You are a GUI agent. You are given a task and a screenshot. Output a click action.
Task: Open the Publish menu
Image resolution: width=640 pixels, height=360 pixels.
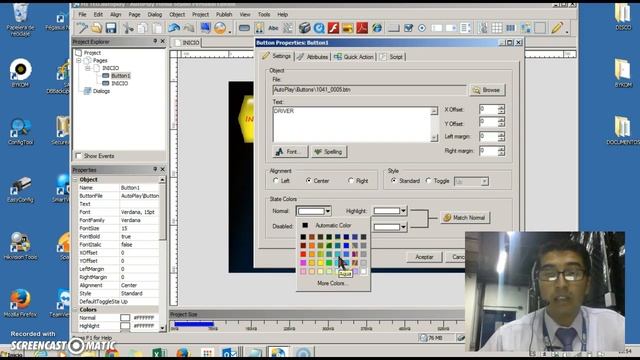(224, 14)
